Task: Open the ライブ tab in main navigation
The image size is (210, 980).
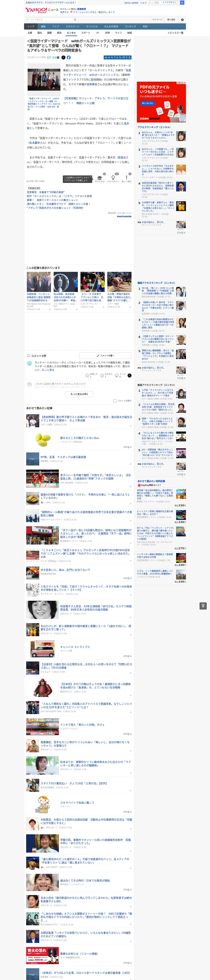Action: 56,27
